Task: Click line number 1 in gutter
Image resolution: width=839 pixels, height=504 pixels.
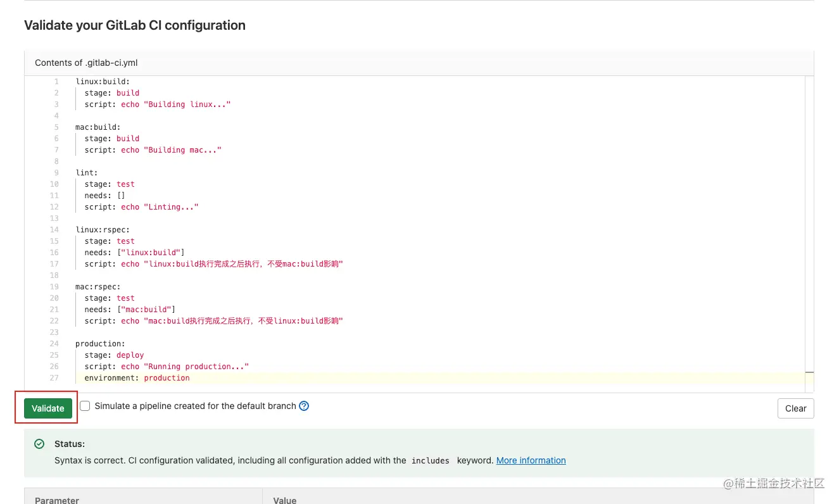Action: (56, 82)
